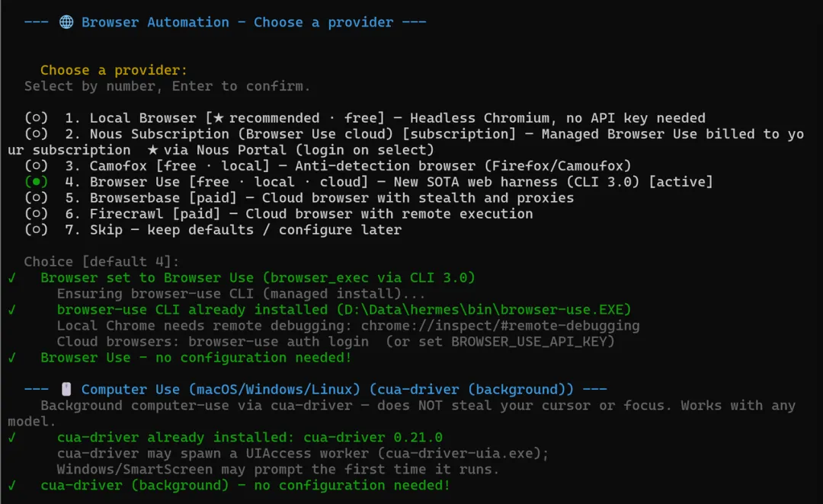Click 'cua-driver 0.21.0' version text
Screen dimensions: 823x504
click(x=373, y=438)
